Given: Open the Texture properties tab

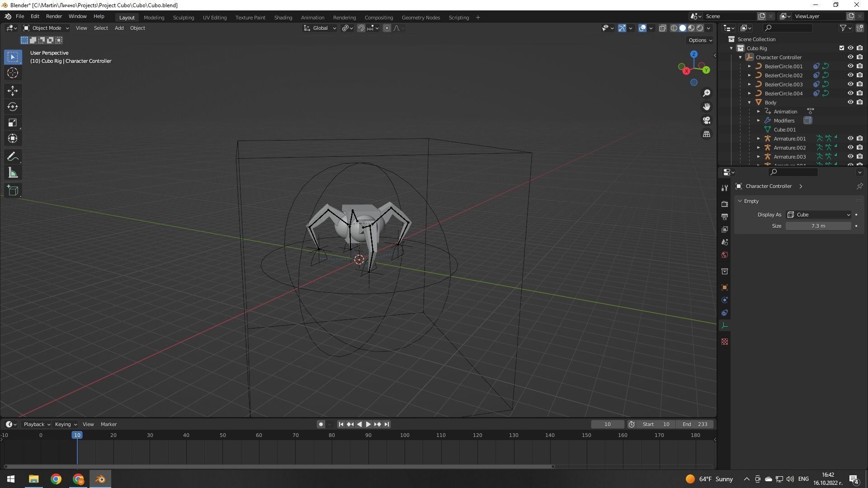Looking at the screenshot, I should pos(725,342).
